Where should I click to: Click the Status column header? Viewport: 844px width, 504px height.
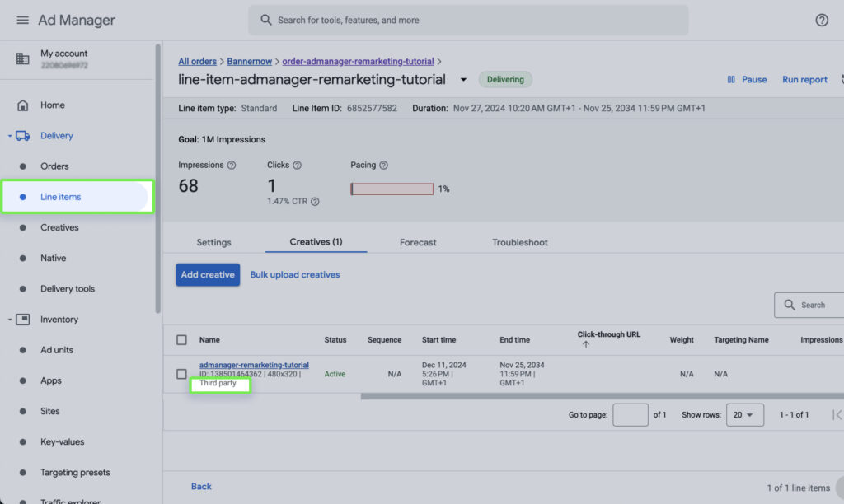[x=335, y=340]
